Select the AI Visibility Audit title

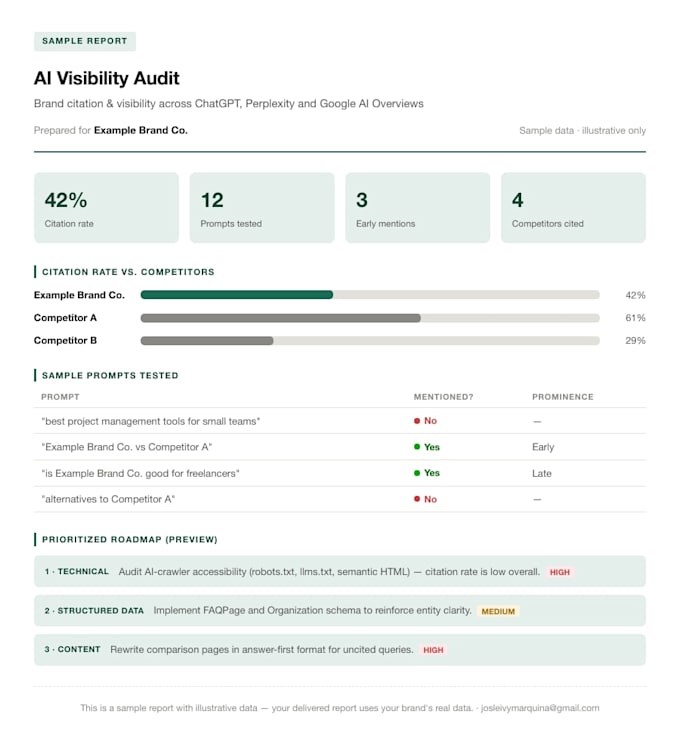click(107, 78)
